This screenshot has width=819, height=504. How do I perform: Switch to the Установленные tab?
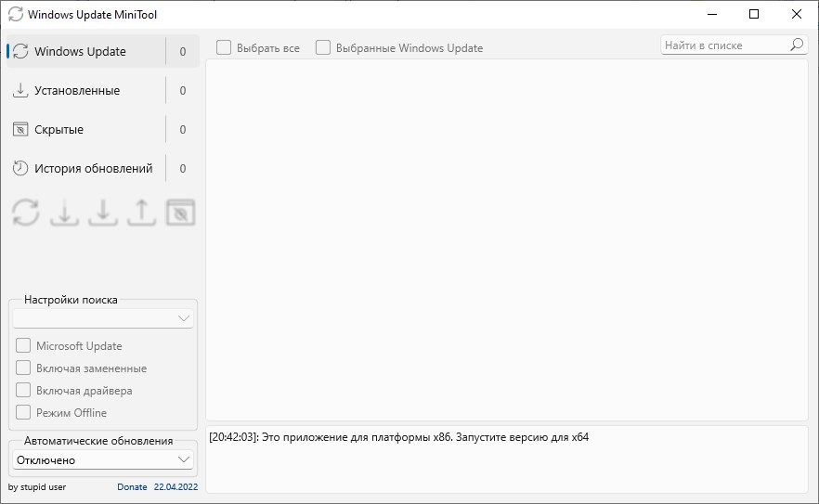[x=103, y=90]
